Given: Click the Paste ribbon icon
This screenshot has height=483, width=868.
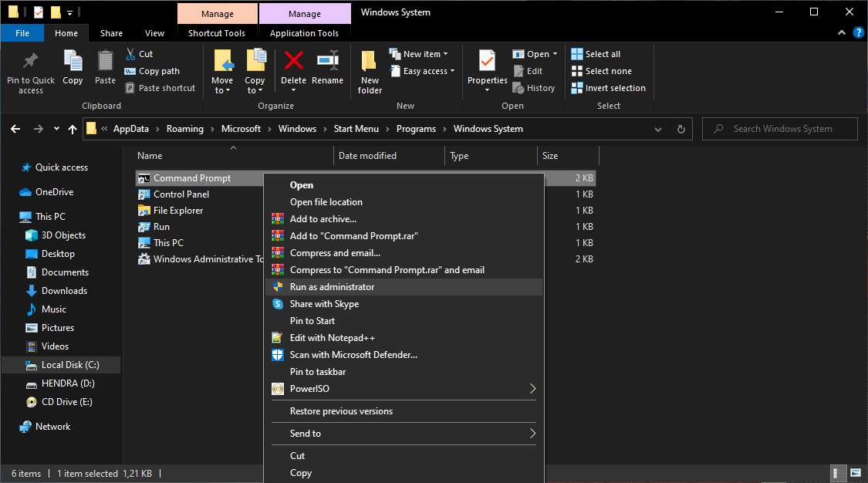Looking at the screenshot, I should (x=105, y=61).
